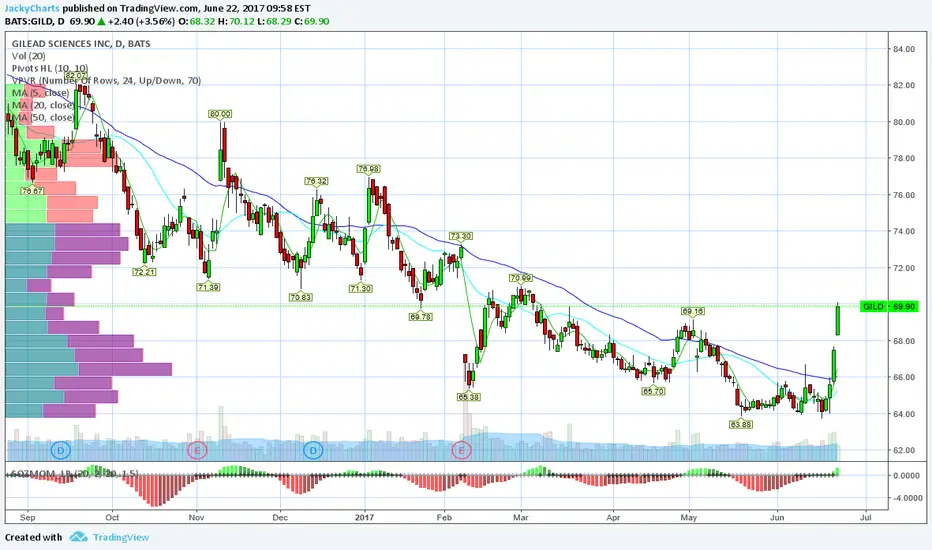Select the 82.07 pivot high label

coord(76,76)
